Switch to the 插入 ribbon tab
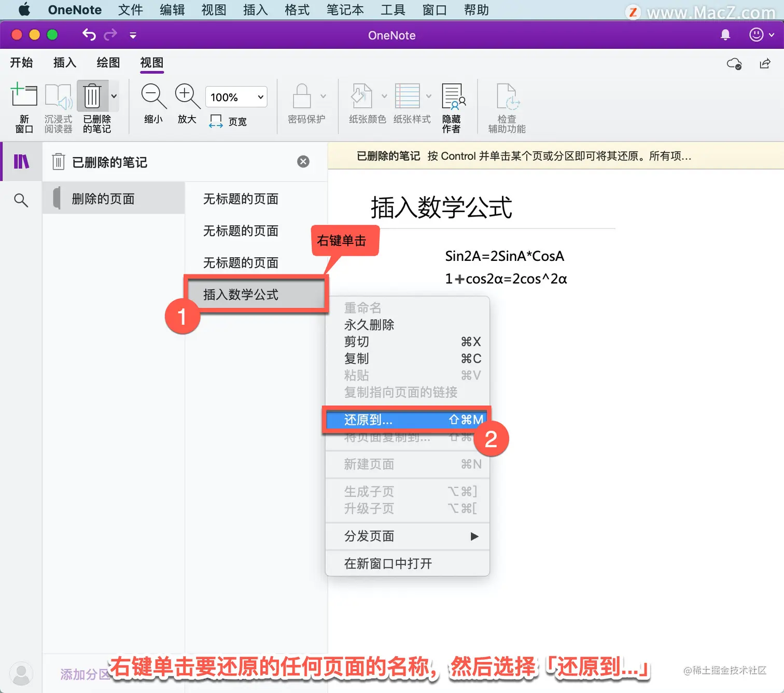784x693 pixels. (x=65, y=63)
